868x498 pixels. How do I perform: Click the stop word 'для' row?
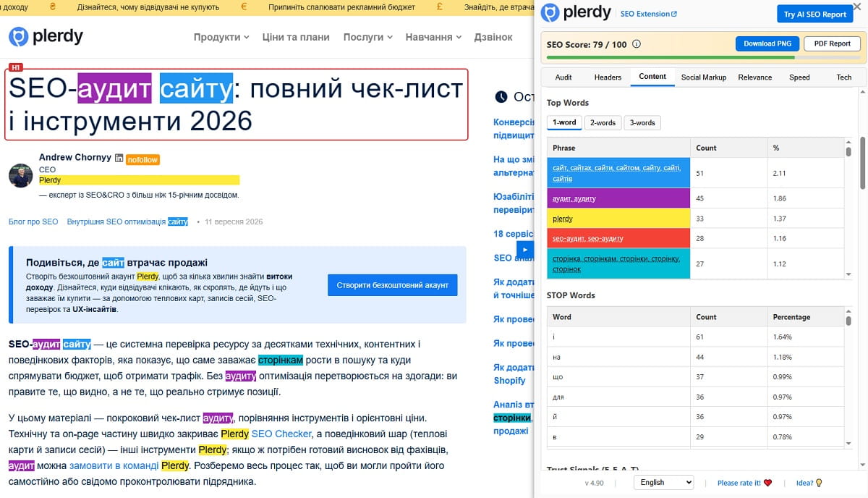pos(695,397)
